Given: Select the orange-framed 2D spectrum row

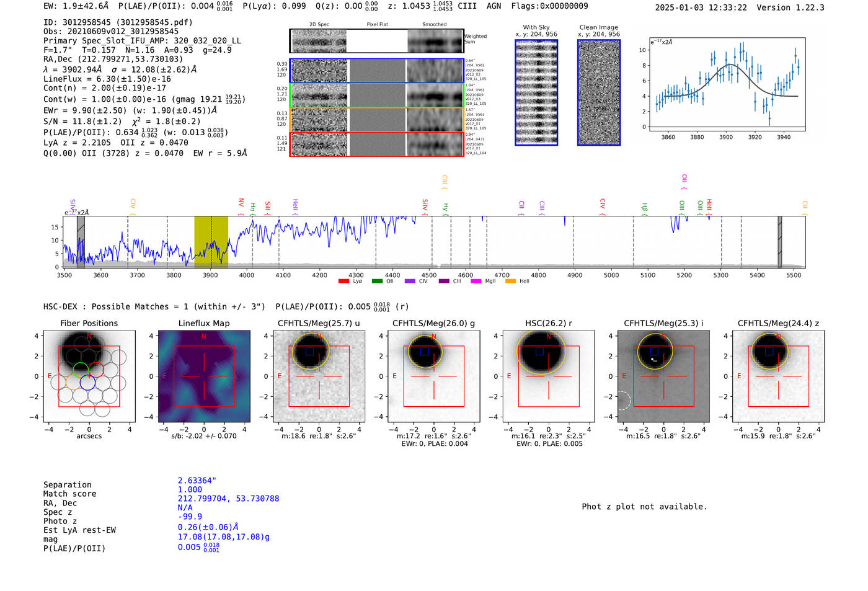Looking at the screenshot, I should (376, 120).
